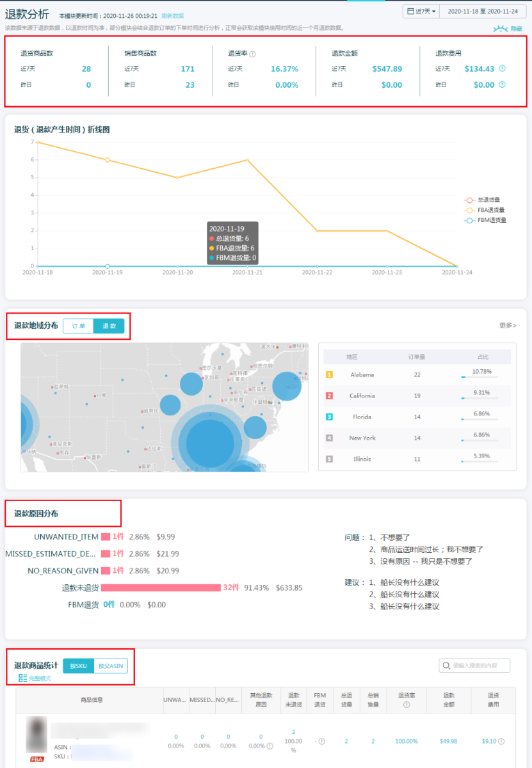
Task: Click the product thumbnail image
Action: (37, 734)
